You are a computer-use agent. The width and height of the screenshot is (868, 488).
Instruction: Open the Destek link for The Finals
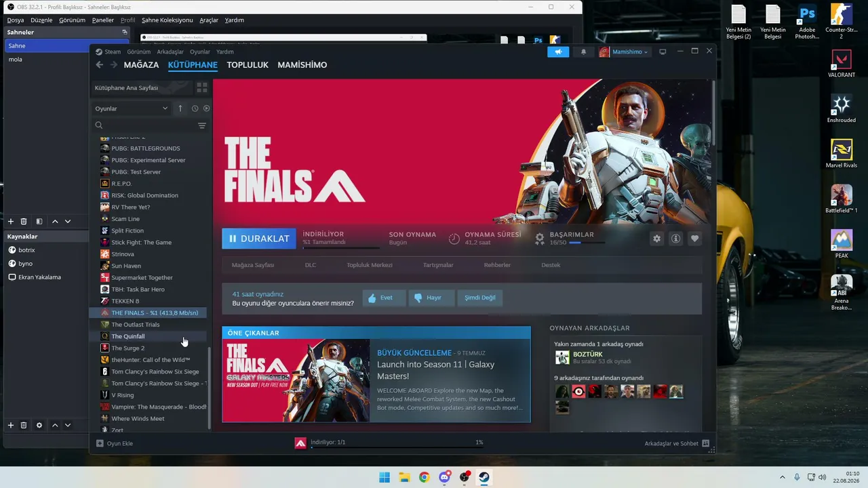pos(551,265)
